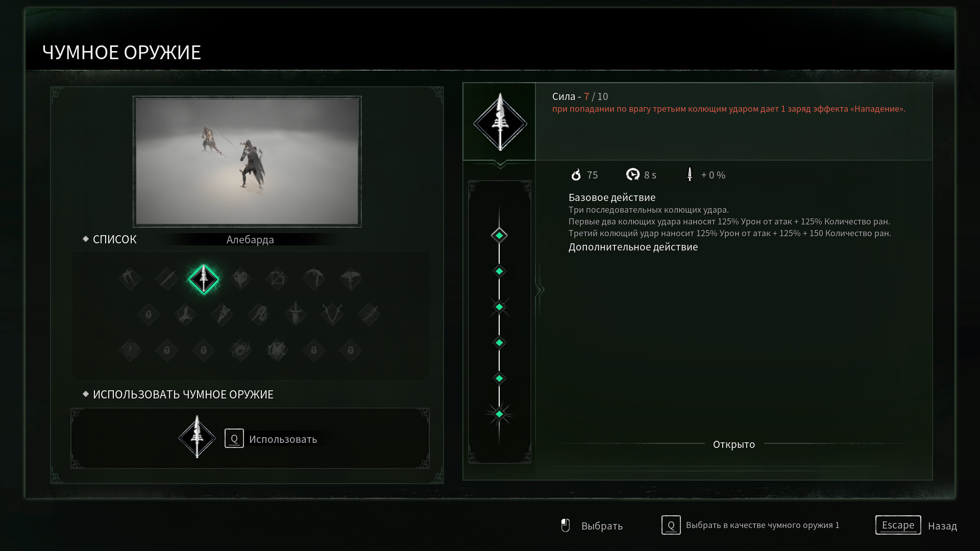
Task: Select the top upgrade node in skill tree
Action: [x=499, y=235]
